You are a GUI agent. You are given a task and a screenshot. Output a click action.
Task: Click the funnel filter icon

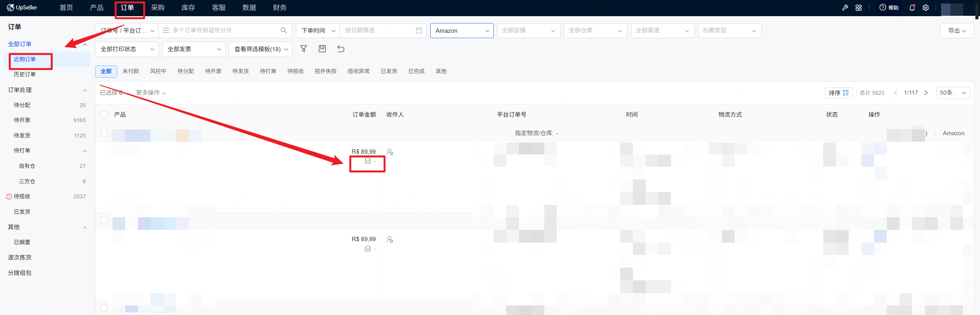pos(304,49)
